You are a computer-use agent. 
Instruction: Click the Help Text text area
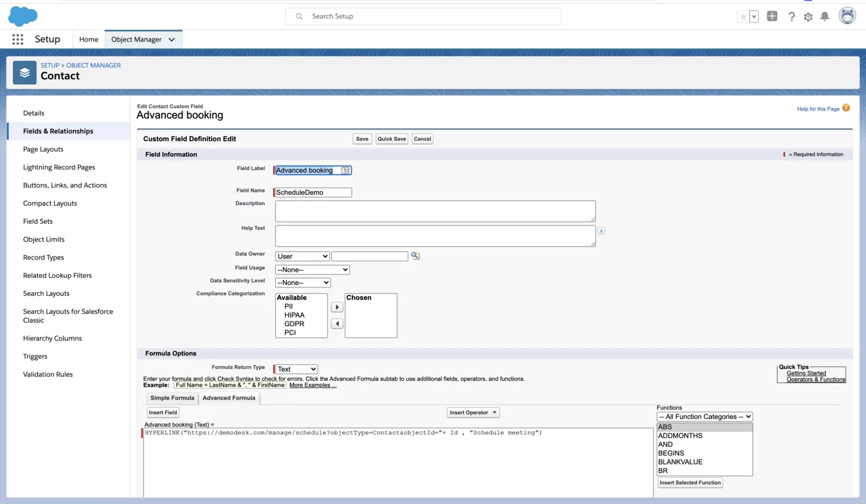(435, 236)
